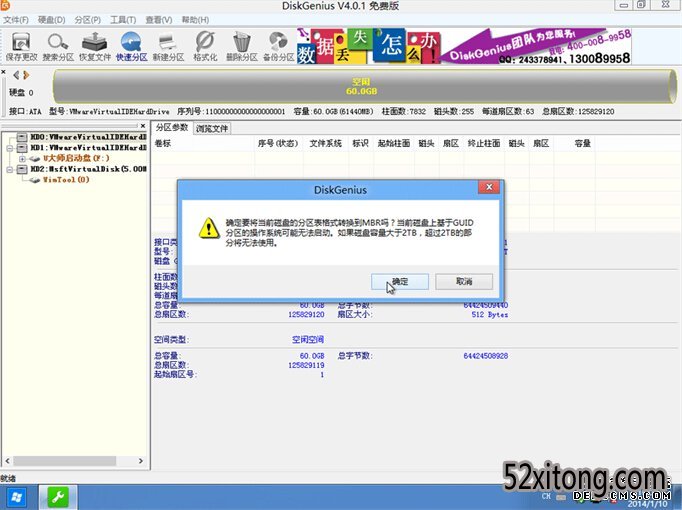Screen dimensions: 682x510
Task: Select U大师启动盘(F:) partition
Action: click(x=76, y=158)
